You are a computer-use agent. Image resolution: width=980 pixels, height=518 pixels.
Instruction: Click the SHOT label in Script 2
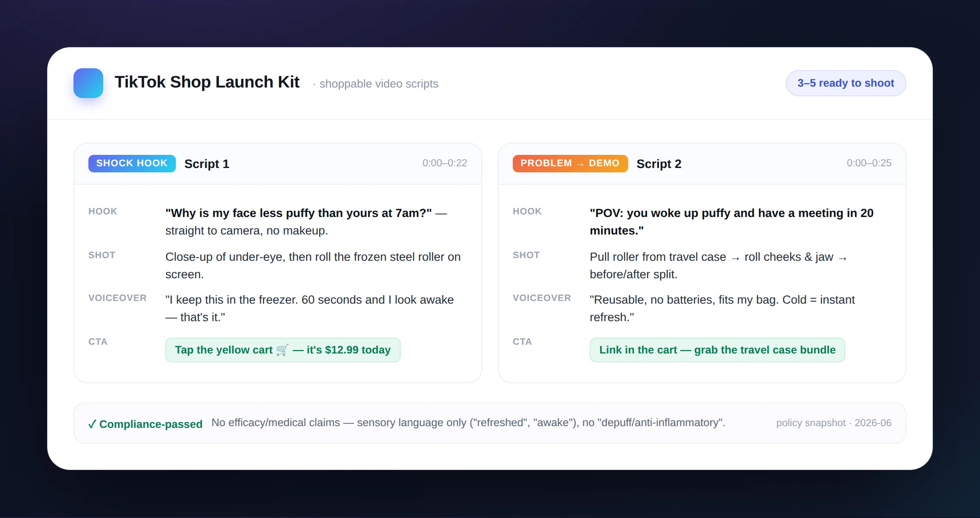(x=526, y=255)
